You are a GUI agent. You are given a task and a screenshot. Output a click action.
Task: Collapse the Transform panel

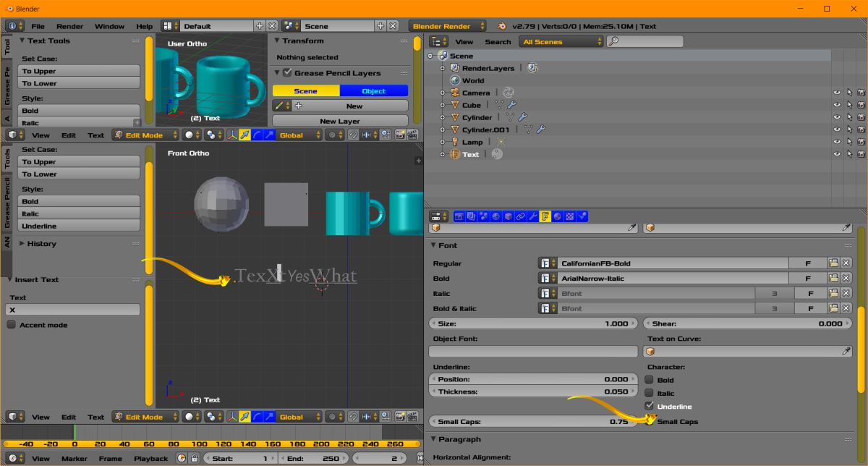(277, 41)
